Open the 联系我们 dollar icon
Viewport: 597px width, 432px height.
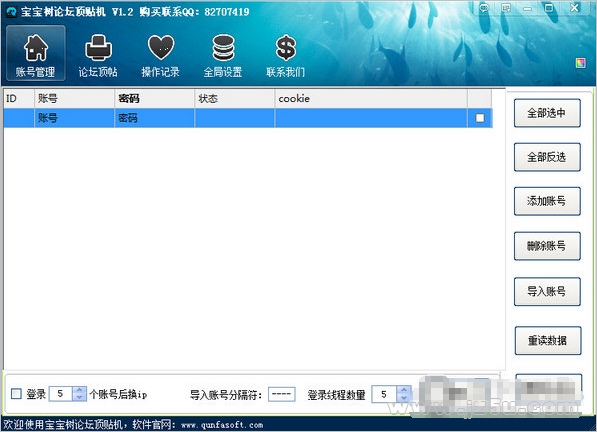point(286,48)
